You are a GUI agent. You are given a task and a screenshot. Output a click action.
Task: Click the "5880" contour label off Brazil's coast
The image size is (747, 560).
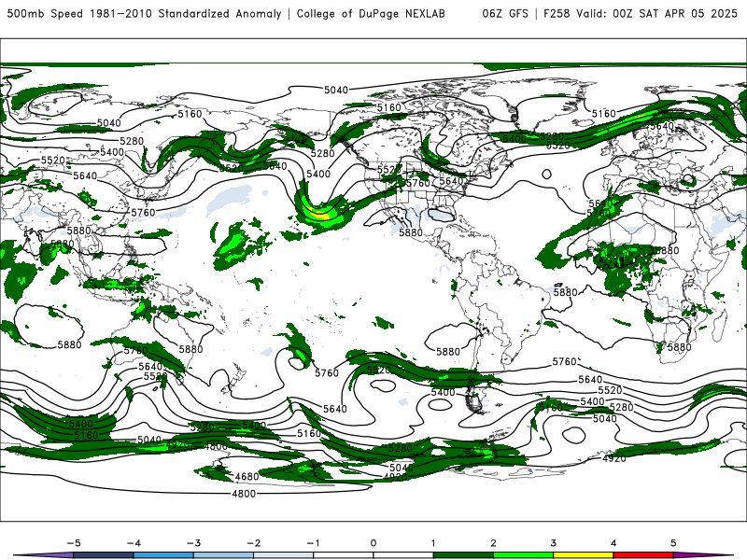(x=565, y=292)
